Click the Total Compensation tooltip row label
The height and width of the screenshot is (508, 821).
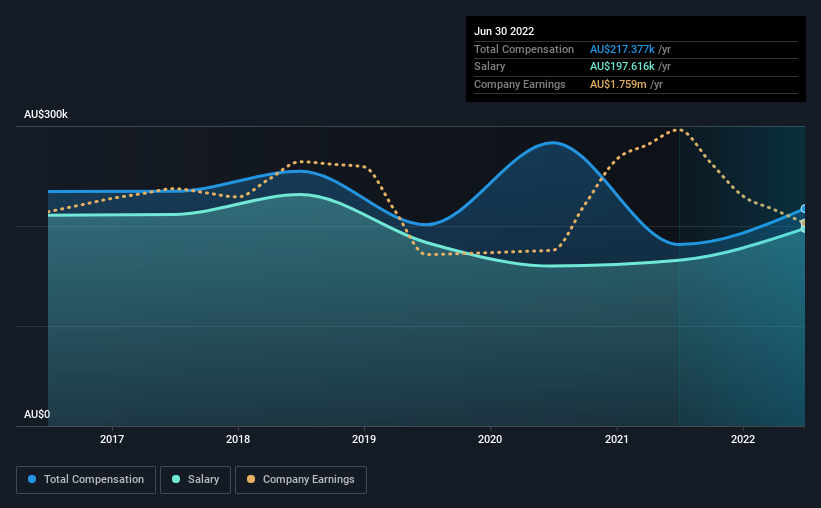[524, 49]
